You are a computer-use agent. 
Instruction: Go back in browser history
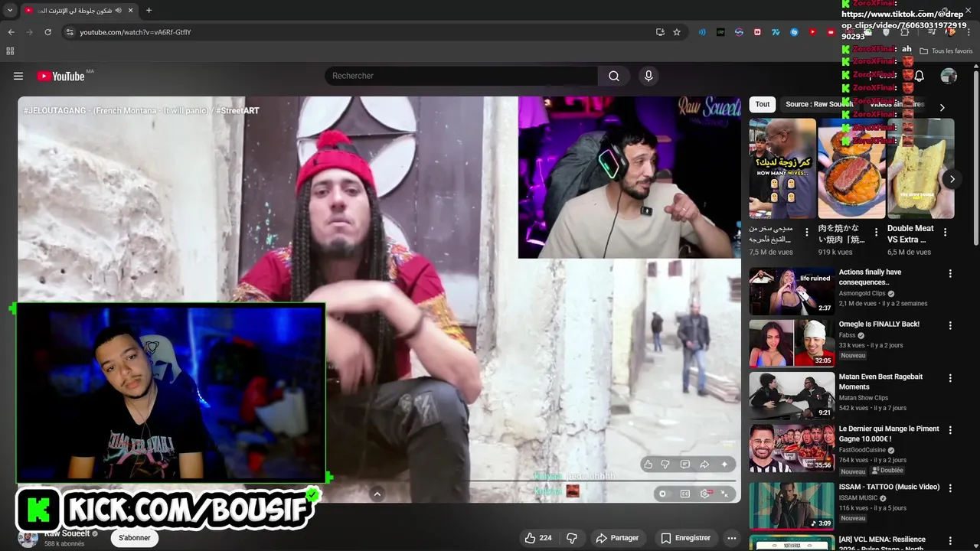[11, 32]
